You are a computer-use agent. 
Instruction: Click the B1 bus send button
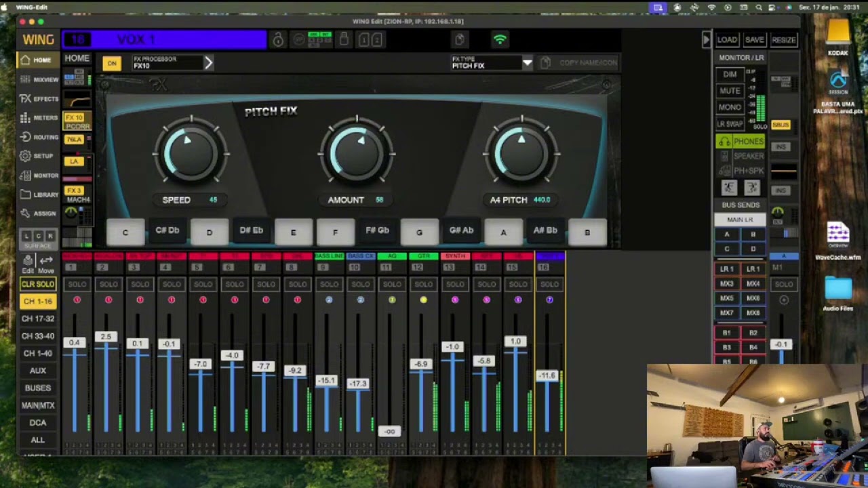coord(727,333)
